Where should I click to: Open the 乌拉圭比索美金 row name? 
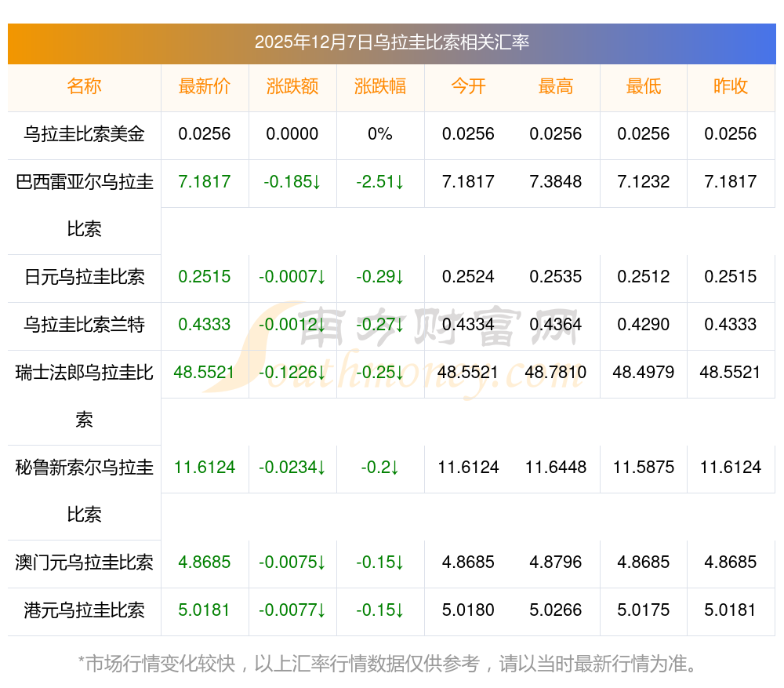click(x=84, y=134)
